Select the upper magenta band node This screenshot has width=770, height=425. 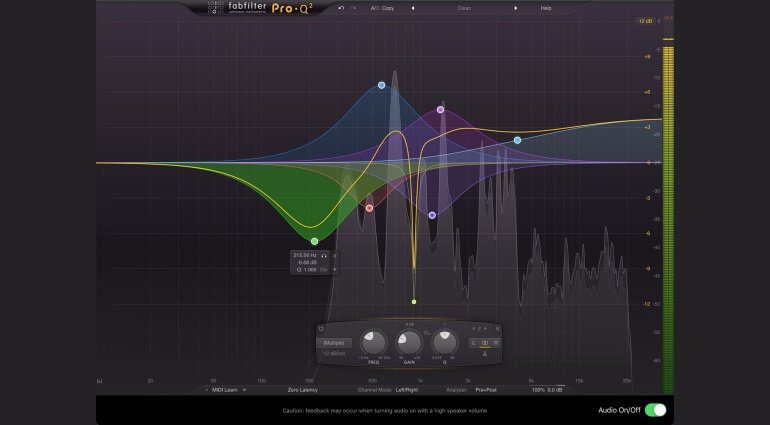pos(440,110)
